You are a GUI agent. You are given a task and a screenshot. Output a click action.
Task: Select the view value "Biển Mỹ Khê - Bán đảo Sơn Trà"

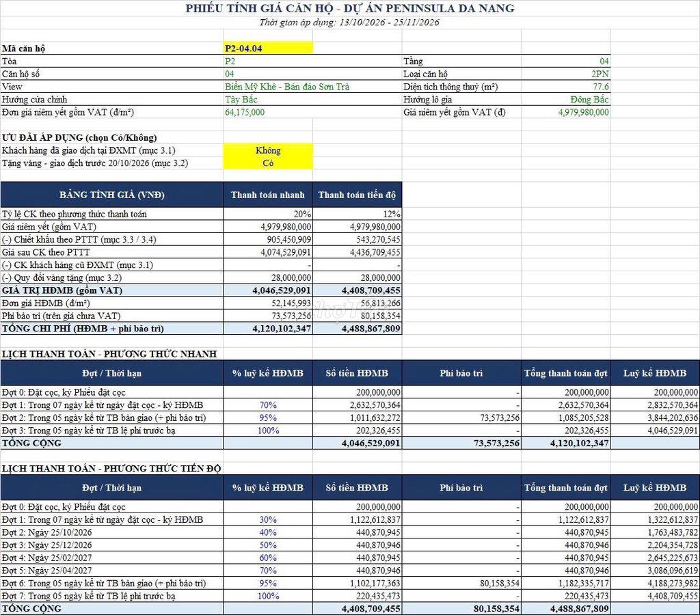click(x=287, y=87)
